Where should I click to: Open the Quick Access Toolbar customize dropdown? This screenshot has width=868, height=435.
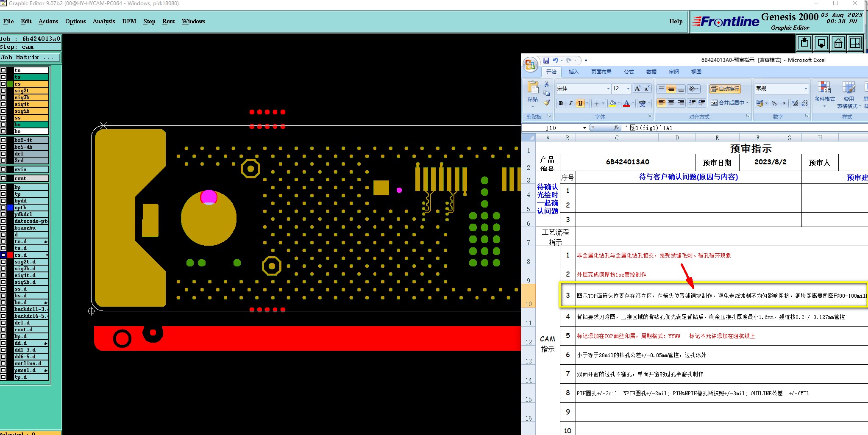click(x=586, y=61)
